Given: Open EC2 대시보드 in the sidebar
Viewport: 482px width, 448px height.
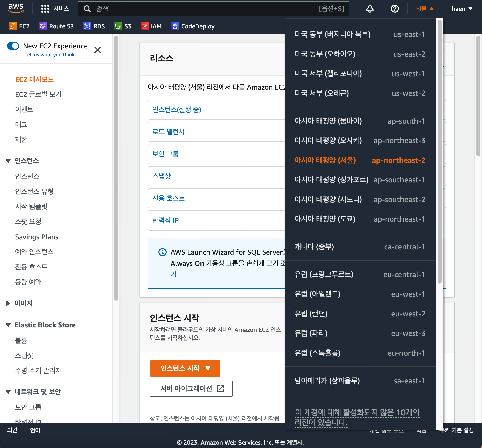Looking at the screenshot, I should pos(34,79).
